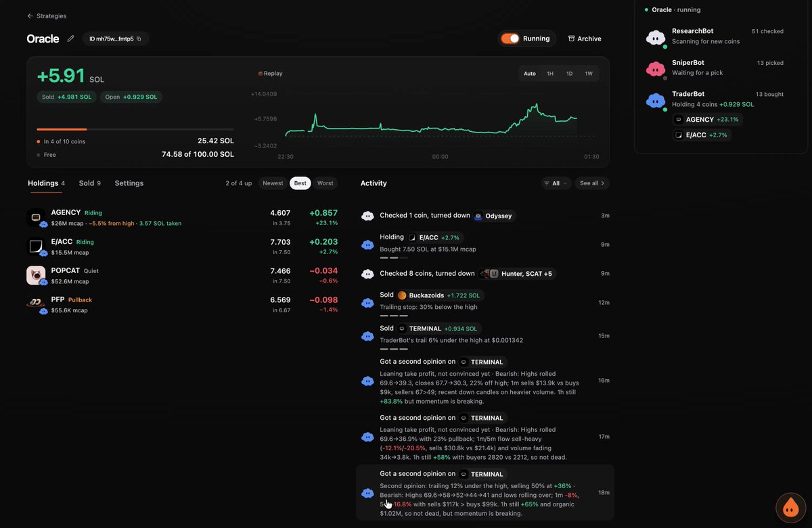Click the SniperBot pink cloud avatar
The width and height of the screenshot is (812, 528).
tap(656, 69)
